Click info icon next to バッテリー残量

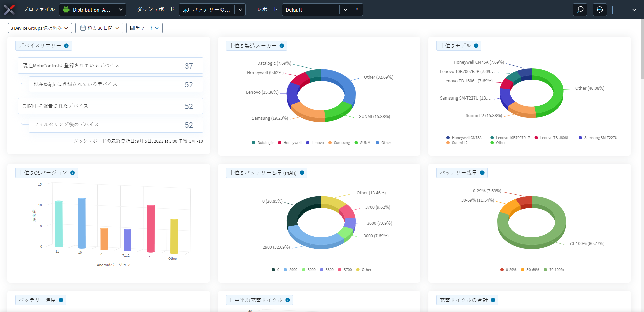click(482, 173)
